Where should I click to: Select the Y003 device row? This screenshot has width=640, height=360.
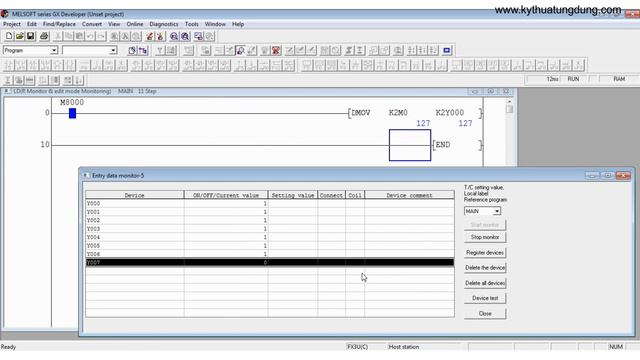269,229
